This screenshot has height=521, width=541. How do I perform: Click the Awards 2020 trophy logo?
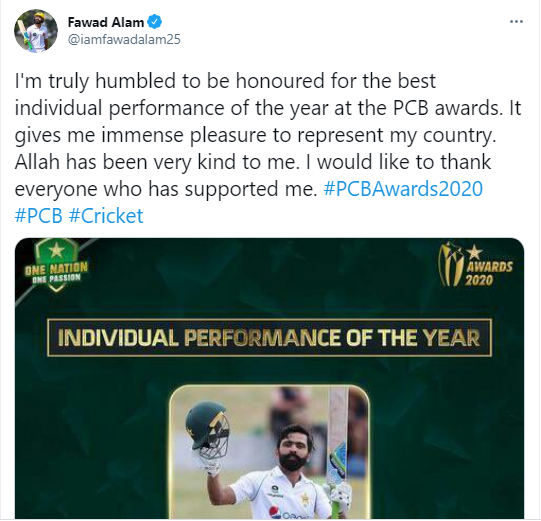[475, 265]
